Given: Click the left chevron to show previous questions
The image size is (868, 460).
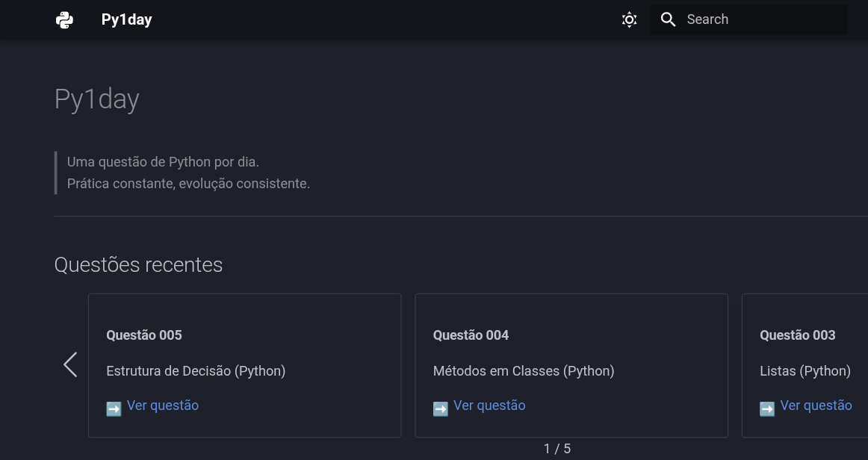Looking at the screenshot, I should click(x=70, y=365).
